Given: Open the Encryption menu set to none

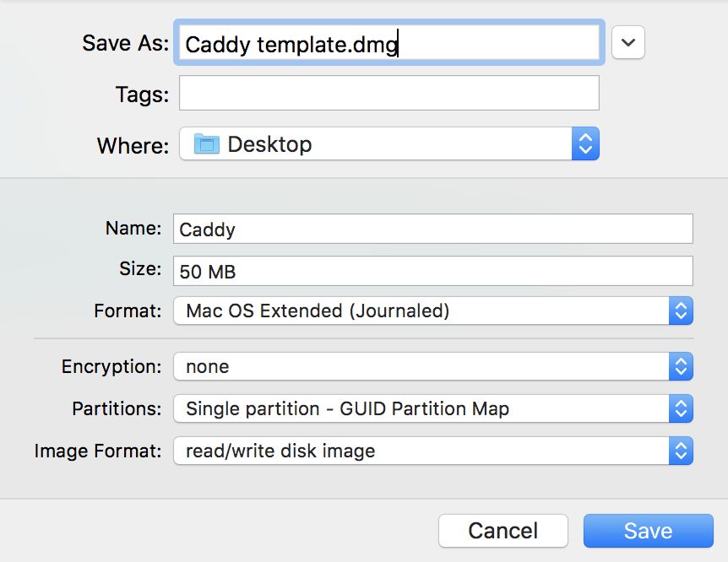Looking at the screenshot, I should pos(421,366).
